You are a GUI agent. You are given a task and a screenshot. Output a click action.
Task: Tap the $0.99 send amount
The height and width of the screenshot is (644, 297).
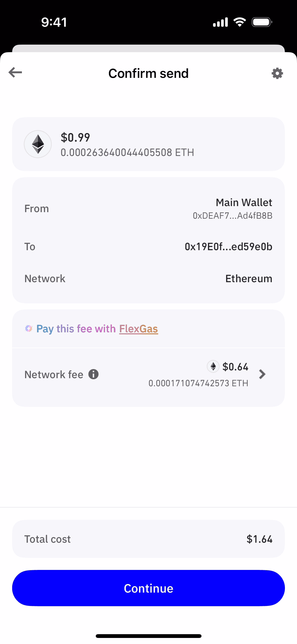click(75, 138)
